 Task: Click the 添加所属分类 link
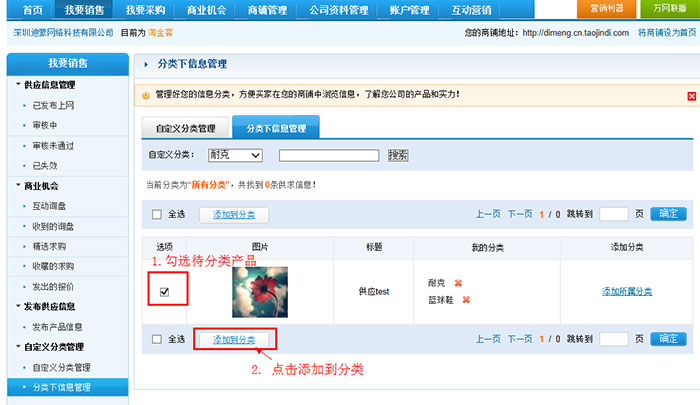(627, 291)
